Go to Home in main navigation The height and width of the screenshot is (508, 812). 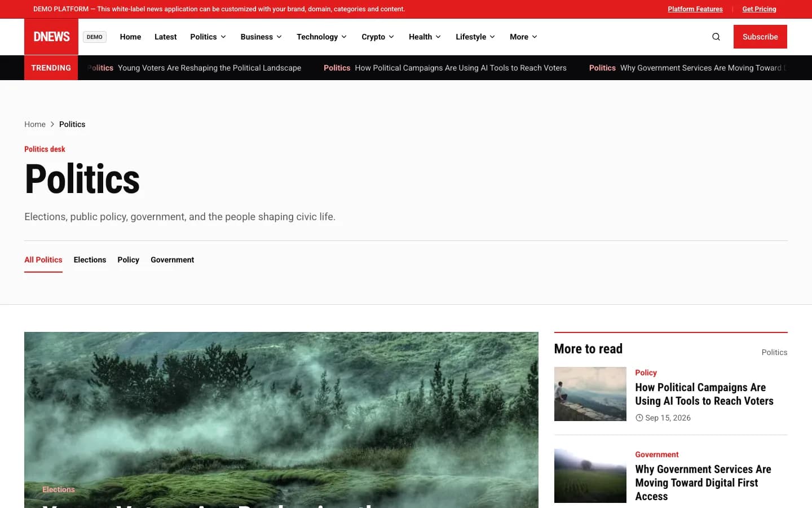pos(130,37)
